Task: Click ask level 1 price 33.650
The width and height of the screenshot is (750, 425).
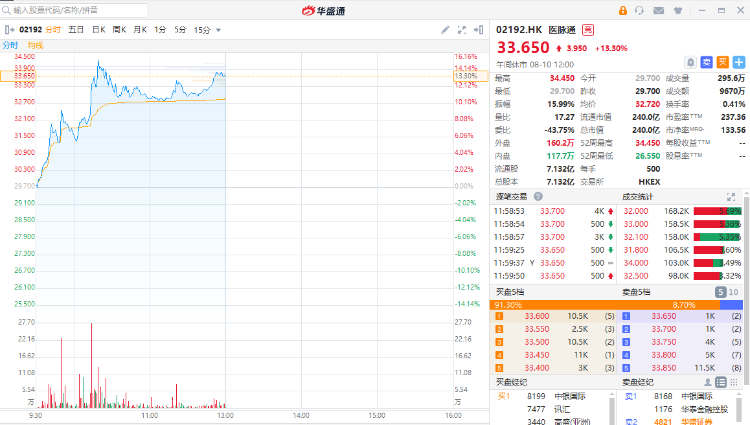Action: [664, 316]
